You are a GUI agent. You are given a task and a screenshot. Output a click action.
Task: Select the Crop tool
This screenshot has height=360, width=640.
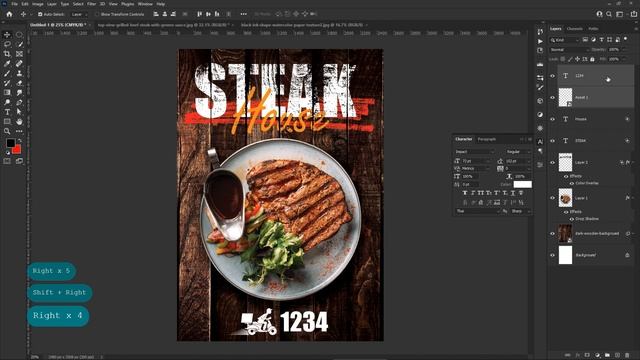click(7, 54)
